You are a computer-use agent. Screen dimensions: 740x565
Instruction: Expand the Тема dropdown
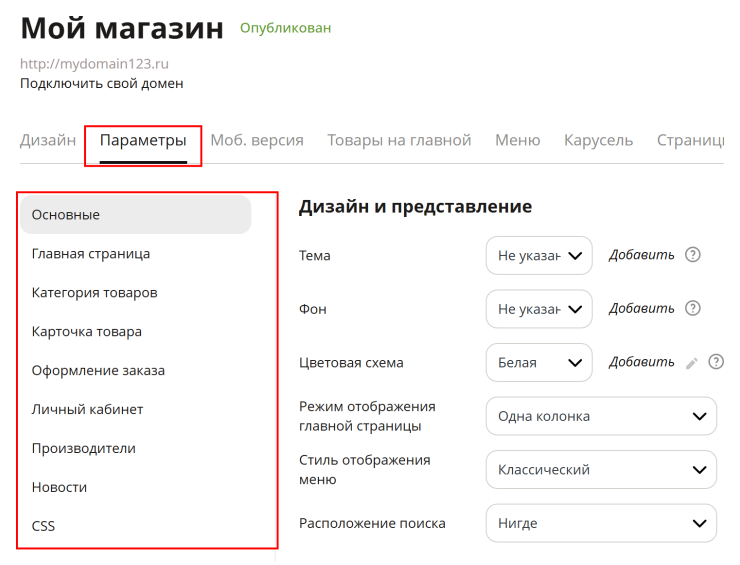(539, 255)
